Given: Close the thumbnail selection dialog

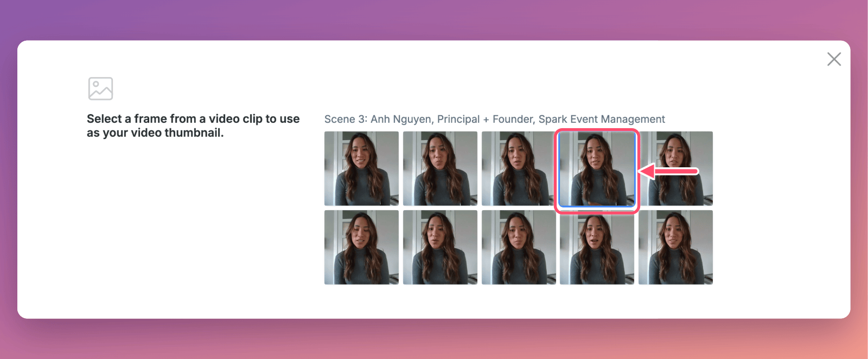Looking at the screenshot, I should [x=834, y=59].
